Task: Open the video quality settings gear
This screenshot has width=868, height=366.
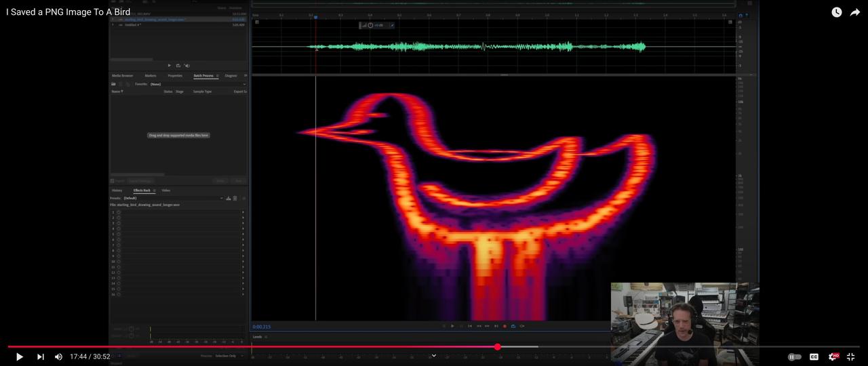Action: click(x=833, y=357)
